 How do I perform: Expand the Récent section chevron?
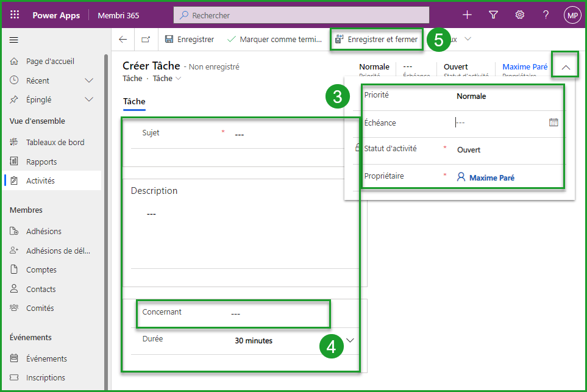[89, 80]
